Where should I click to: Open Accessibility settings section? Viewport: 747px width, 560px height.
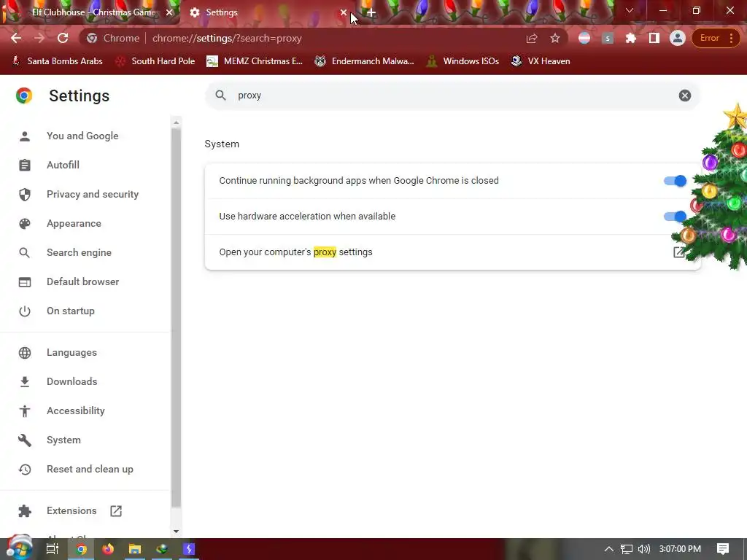pos(76,411)
